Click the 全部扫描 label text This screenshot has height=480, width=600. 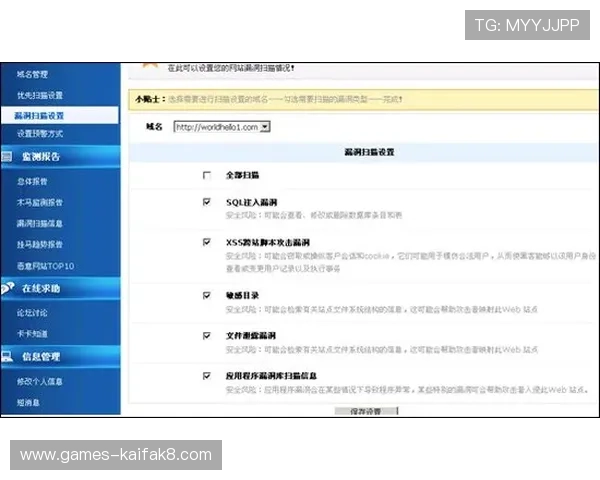pos(242,175)
